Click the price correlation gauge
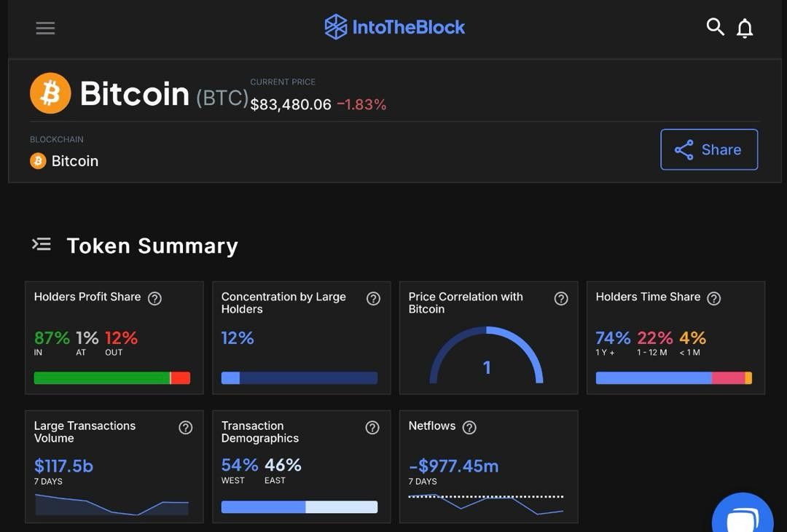Viewport: 787px width, 532px height. point(486,357)
